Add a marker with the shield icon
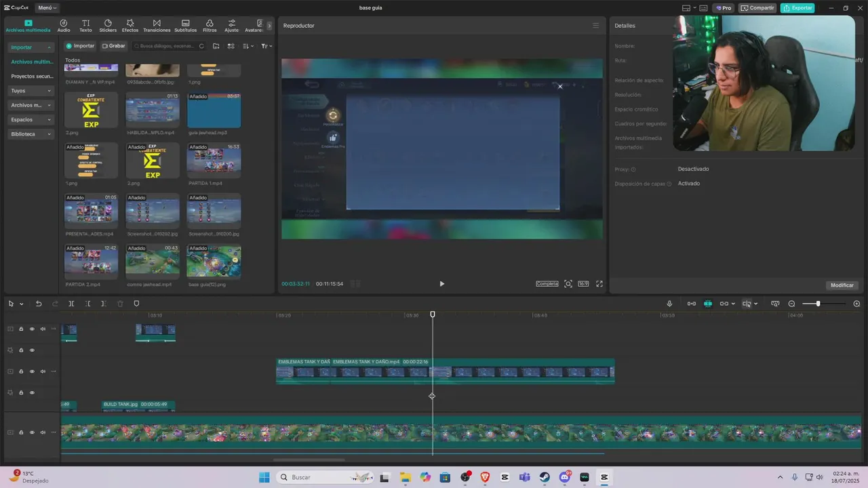The width and height of the screenshot is (868, 488). [x=136, y=304]
